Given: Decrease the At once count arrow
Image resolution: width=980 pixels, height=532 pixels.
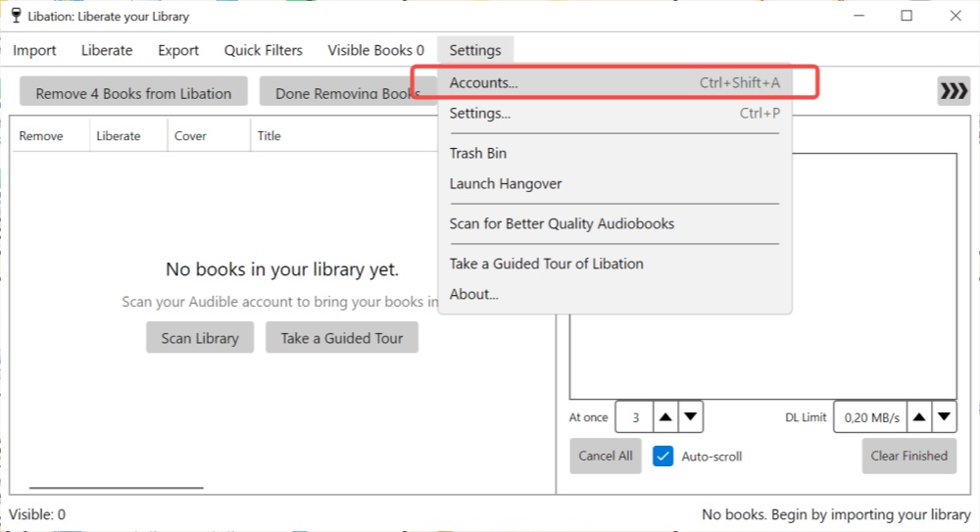Looking at the screenshot, I should [x=691, y=417].
